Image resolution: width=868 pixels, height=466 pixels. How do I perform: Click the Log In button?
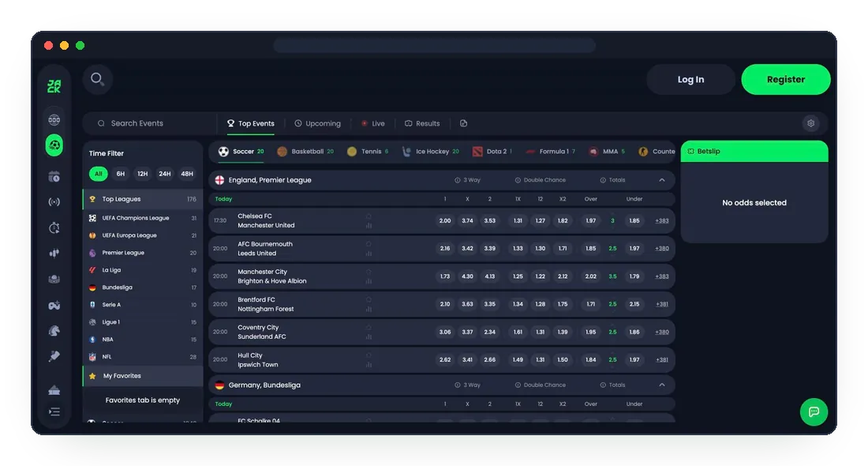click(690, 79)
